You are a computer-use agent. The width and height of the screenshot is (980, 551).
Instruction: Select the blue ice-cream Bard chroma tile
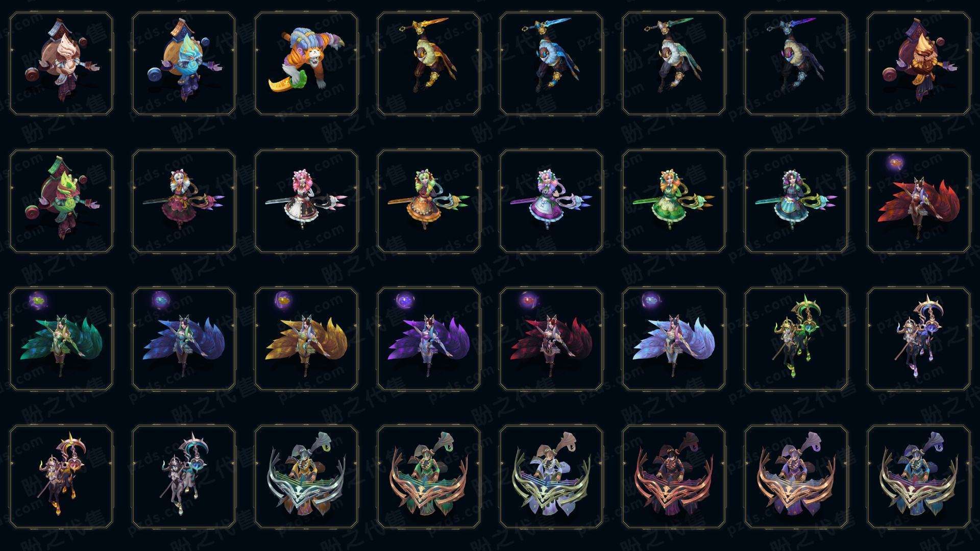click(x=184, y=64)
